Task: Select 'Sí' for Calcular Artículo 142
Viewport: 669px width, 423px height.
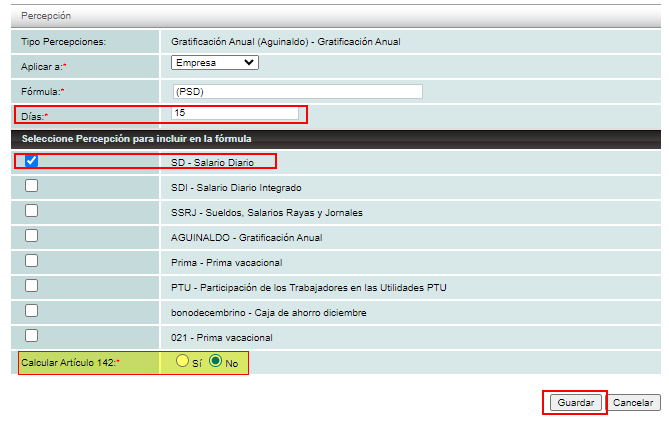Action: pyautogui.click(x=183, y=361)
